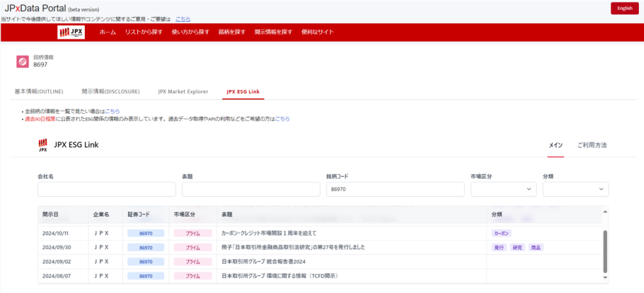The height and width of the screenshot is (293, 644).
Task: Open ホーム in the navigation bar
Action: point(108,33)
